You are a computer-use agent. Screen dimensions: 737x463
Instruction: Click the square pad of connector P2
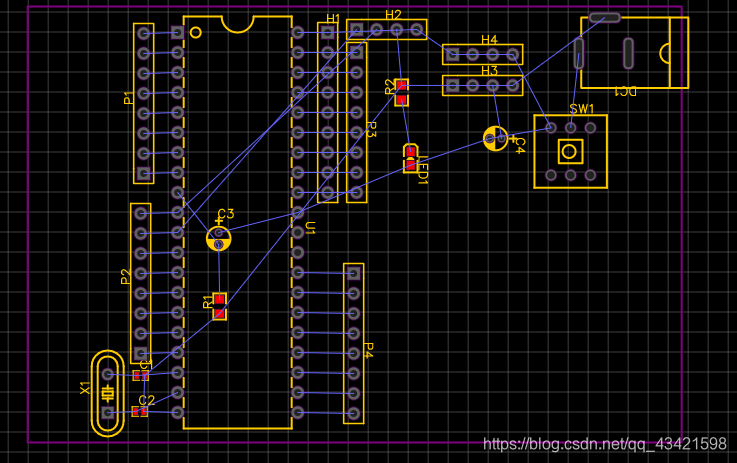(x=140, y=353)
